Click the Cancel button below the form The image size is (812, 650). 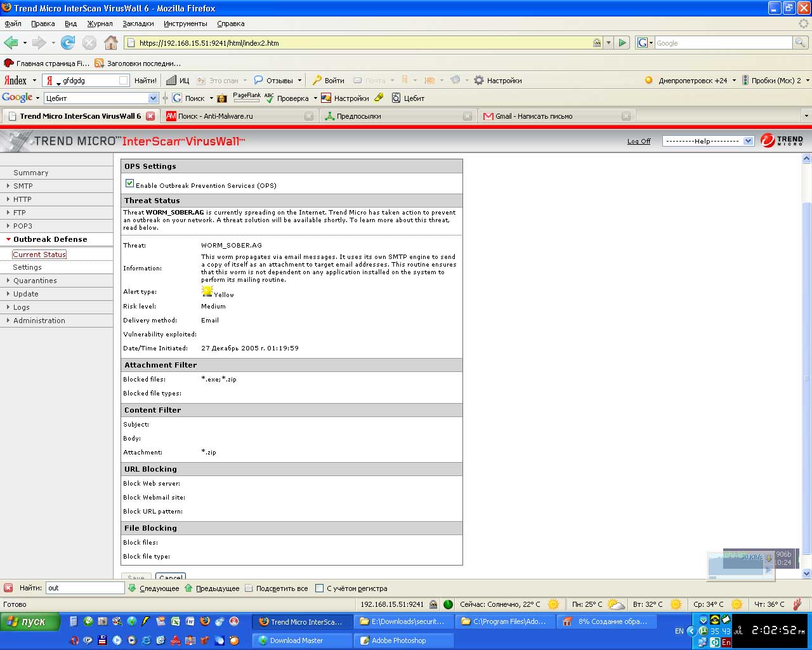[x=171, y=577]
